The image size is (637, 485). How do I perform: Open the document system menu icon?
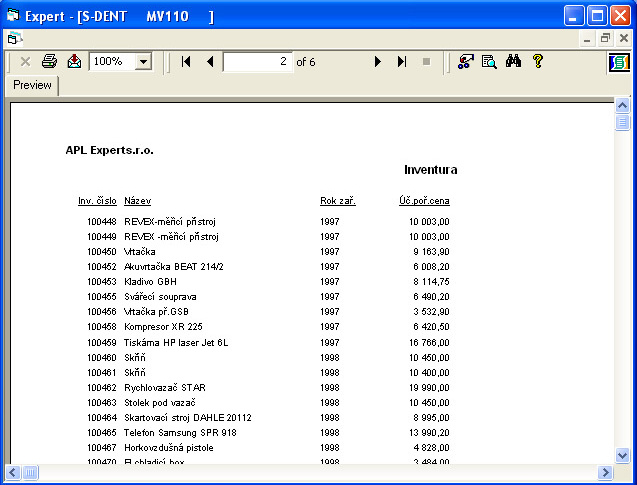[13, 38]
